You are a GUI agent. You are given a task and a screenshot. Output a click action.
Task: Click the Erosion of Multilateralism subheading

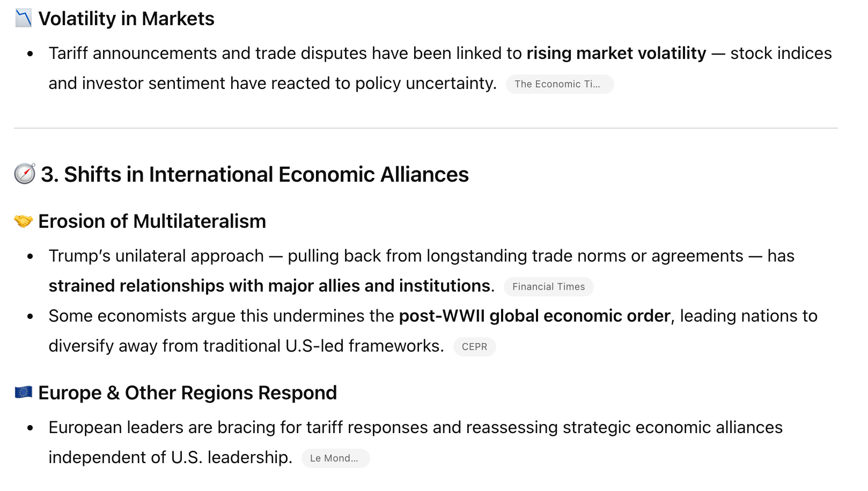point(152,221)
